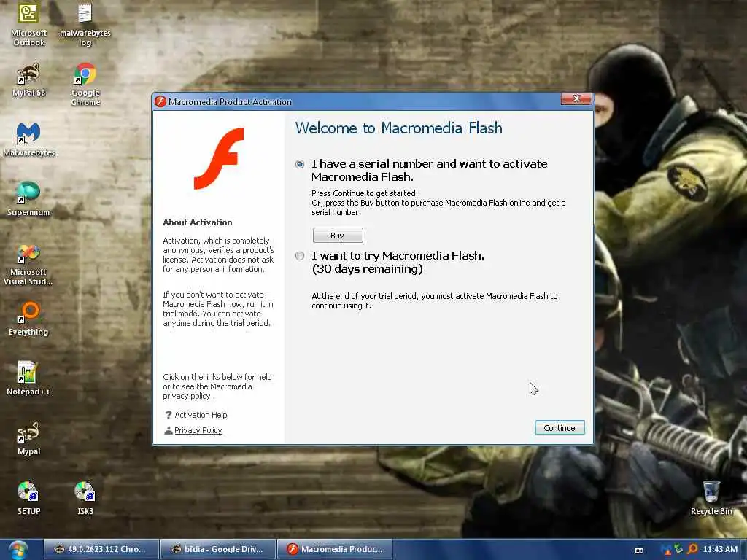Select the ISK3 desktop icon
747x560 pixels.
85,498
